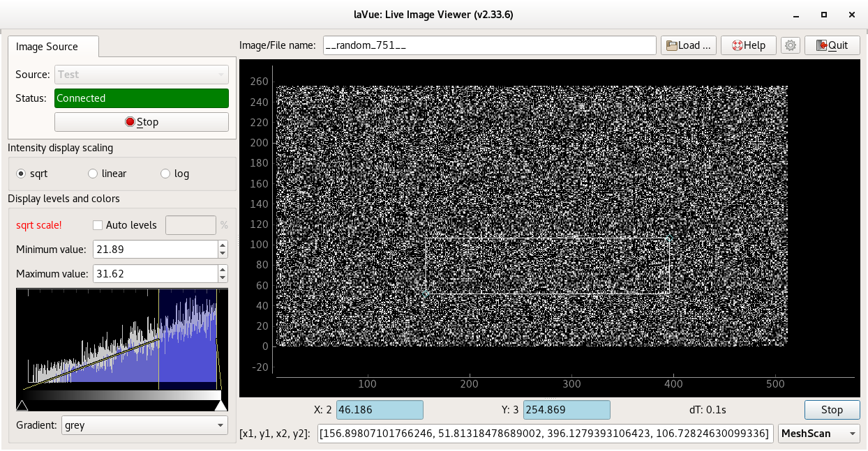Click the left gradient tick marker
The image size is (868, 451).
pos(22,406)
